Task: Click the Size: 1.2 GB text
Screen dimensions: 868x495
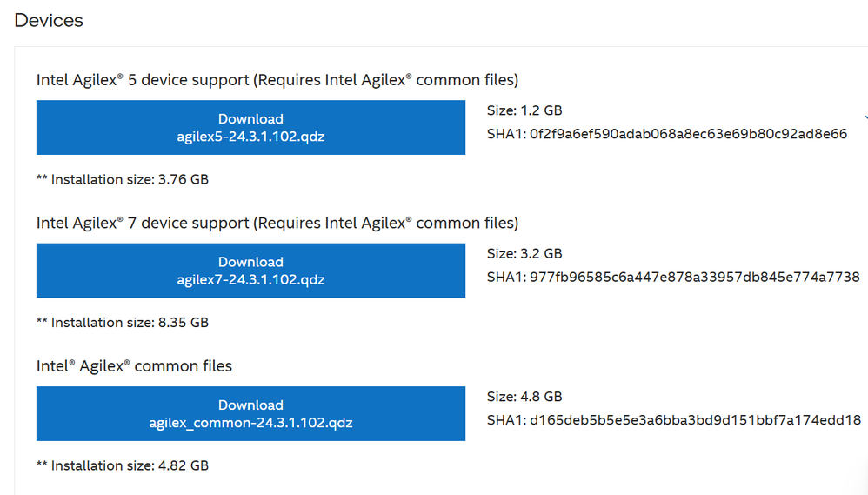Action: 524,110
